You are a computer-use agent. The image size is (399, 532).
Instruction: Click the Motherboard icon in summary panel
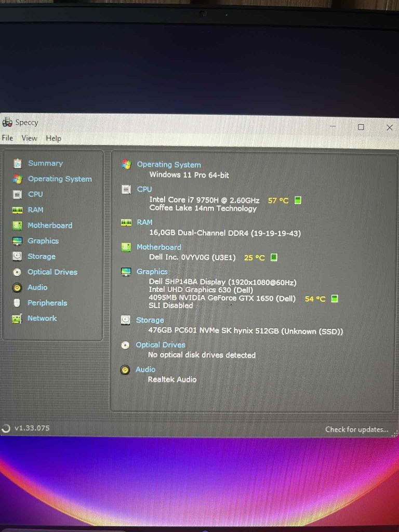tap(126, 247)
